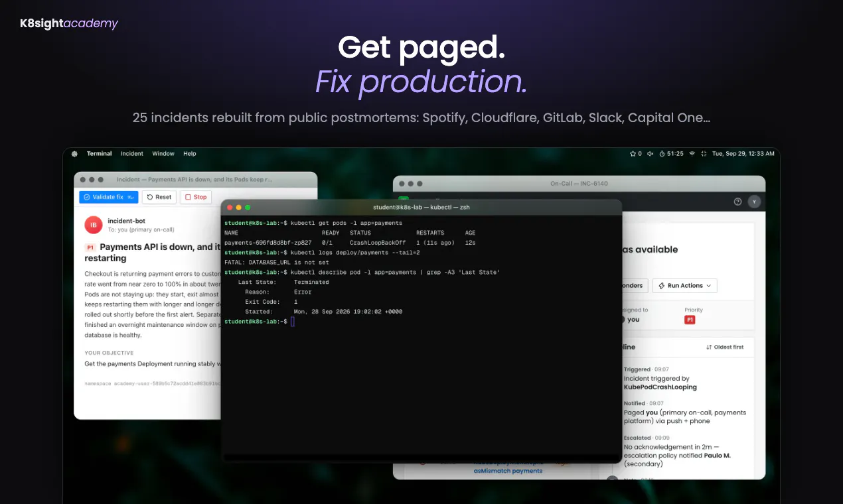Minimize the terminal with the yellow button
Screen dimensions: 843x504
pos(239,208)
